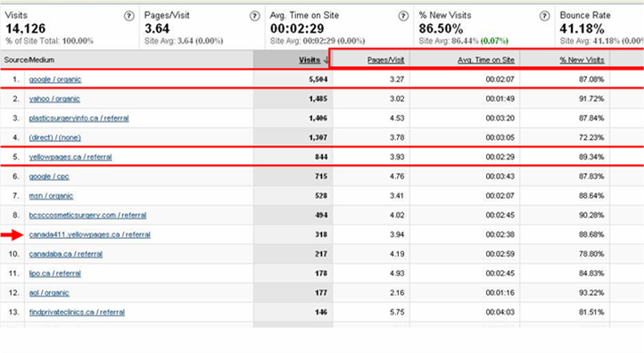
Task: Select time cell 00:03:43 for google cpc
Action: [500, 176]
